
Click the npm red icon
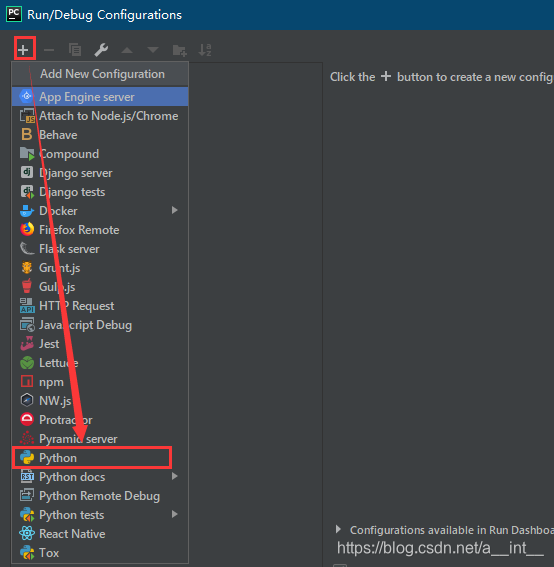pyautogui.click(x=27, y=381)
